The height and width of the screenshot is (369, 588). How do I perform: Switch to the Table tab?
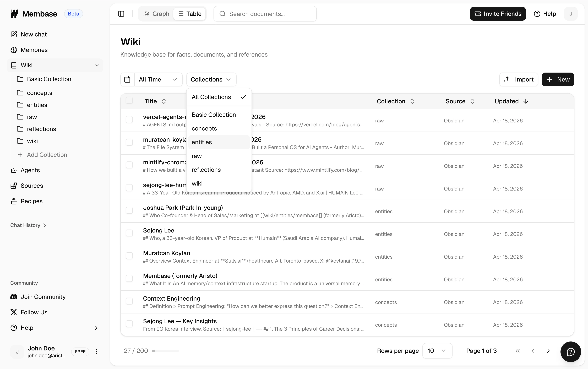tap(190, 14)
